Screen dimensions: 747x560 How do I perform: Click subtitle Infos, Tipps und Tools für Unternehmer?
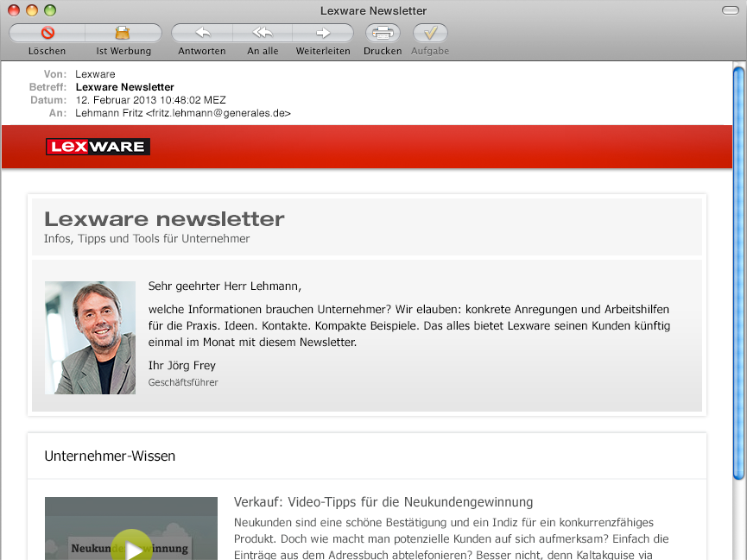pyautogui.click(x=147, y=238)
